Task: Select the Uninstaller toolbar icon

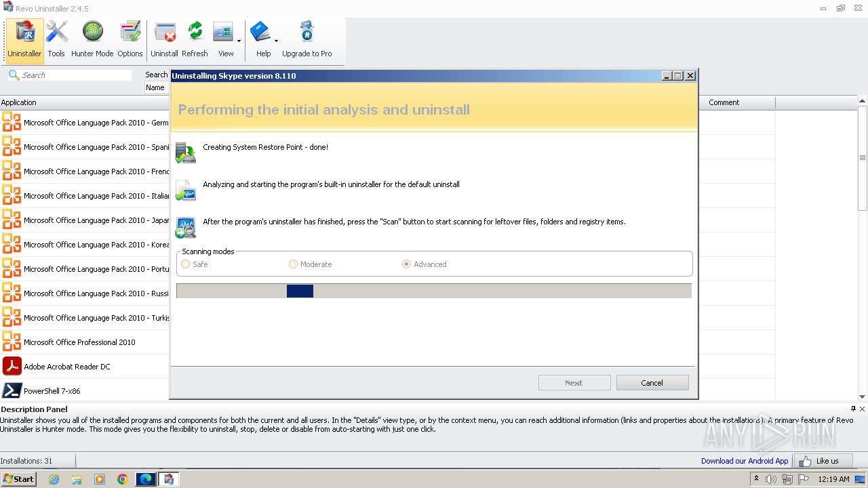Action: [25, 40]
